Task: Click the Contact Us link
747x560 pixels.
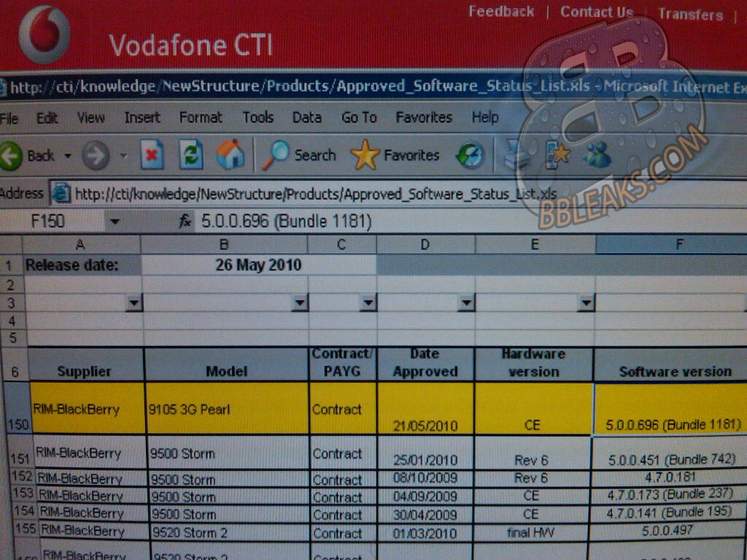Action: point(597,12)
